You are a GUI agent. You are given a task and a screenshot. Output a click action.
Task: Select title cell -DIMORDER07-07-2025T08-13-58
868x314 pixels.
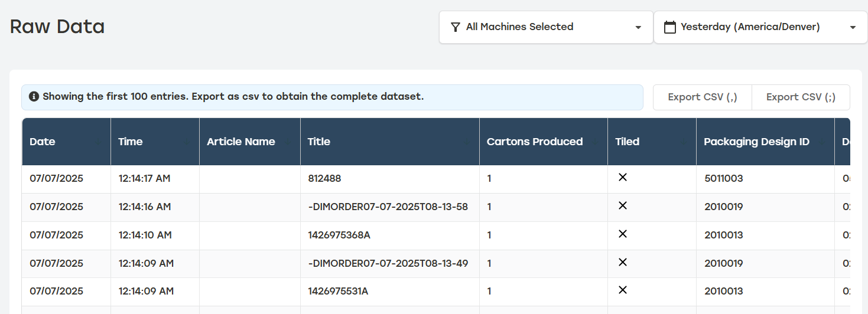tap(388, 207)
